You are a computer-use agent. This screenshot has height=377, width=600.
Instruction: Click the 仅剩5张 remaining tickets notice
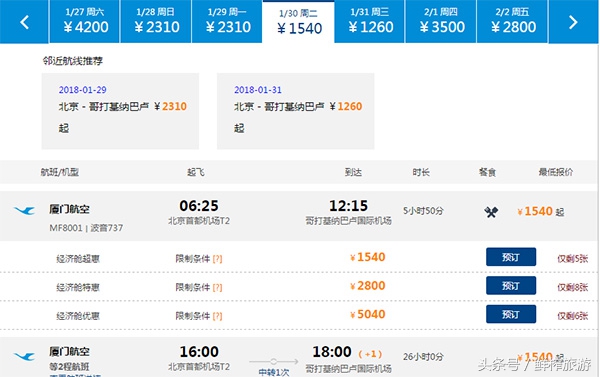(x=572, y=259)
